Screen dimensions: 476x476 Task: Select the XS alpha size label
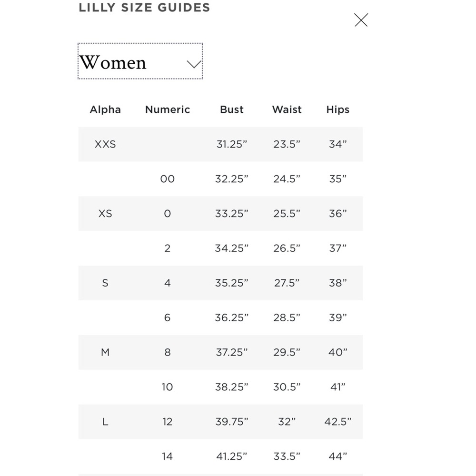coord(105,214)
